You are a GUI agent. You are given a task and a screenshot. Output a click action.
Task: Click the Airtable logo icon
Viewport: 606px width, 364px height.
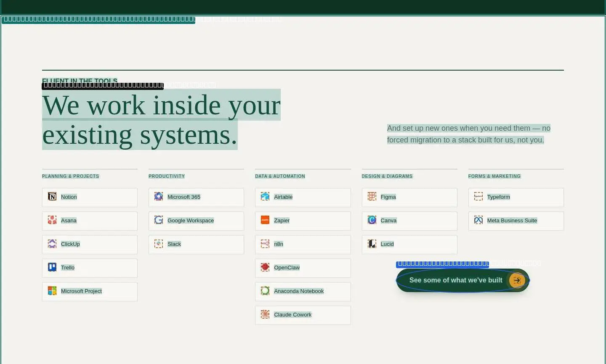(265, 196)
